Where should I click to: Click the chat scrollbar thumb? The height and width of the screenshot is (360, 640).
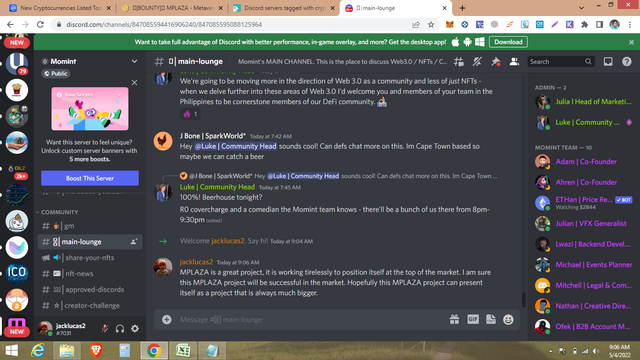point(523,300)
